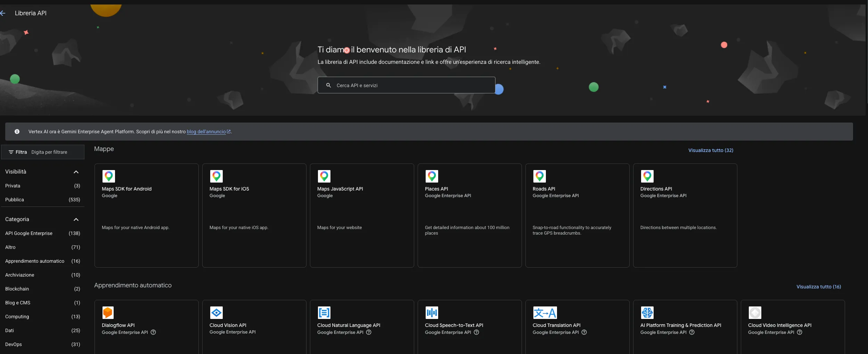This screenshot has width=868, height=354.
Task: Open the Cloud Vision API card title
Action: click(x=228, y=325)
